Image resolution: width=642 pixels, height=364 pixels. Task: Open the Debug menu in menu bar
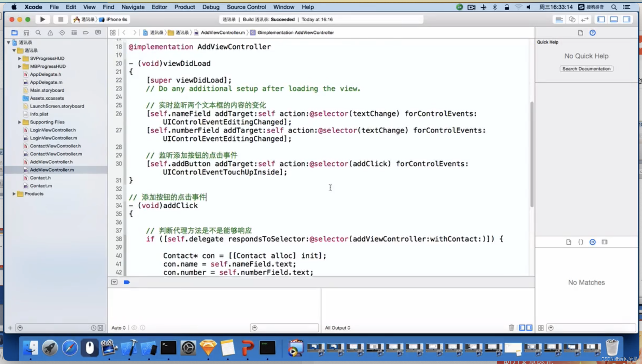(x=211, y=7)
